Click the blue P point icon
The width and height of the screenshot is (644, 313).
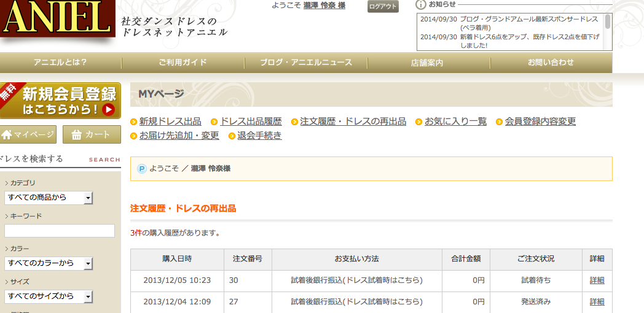point(142,169)
